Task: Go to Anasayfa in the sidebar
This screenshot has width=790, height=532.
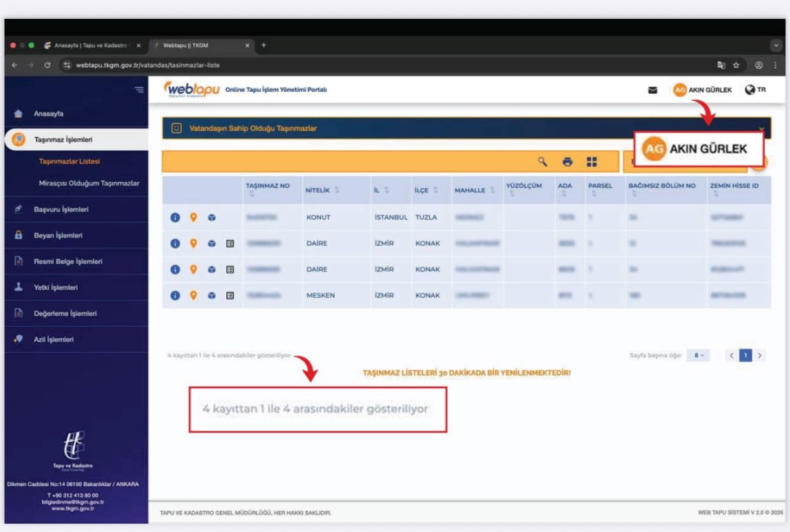Action: [x=49, y=113]
